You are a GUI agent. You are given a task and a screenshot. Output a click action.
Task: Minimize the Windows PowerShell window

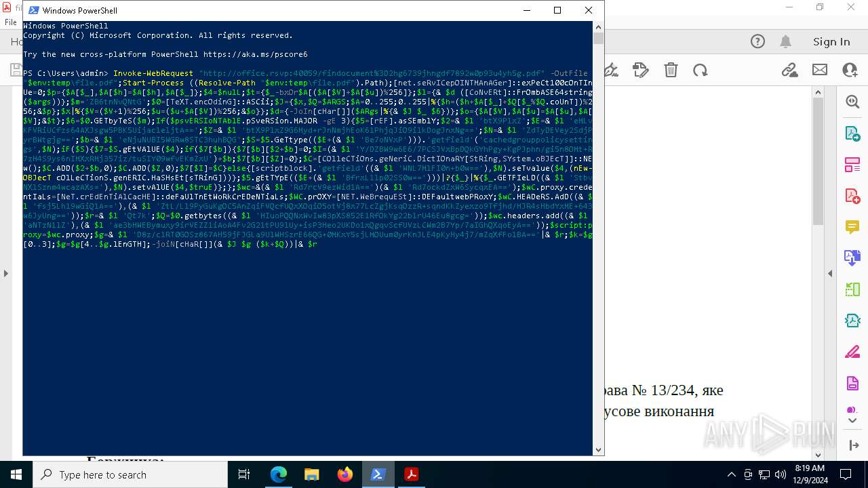[x=526, y=10]
